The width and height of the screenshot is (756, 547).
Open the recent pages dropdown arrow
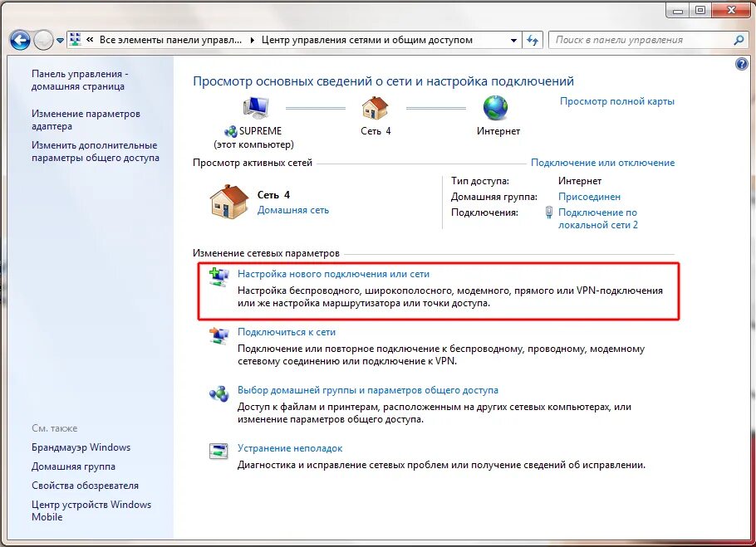pyautogui.click(x=60, y=41)
